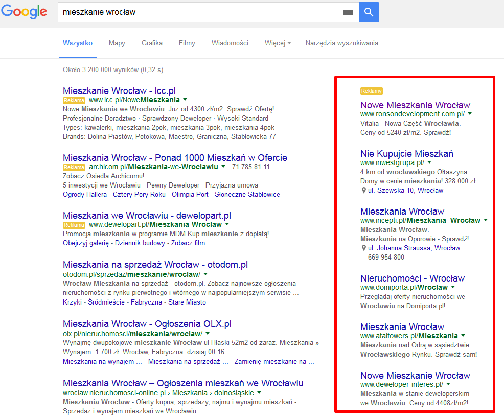The image size is (504, 420).
Task: Open the 'Ogrody Hallera' sitelink
Action: 85,194
